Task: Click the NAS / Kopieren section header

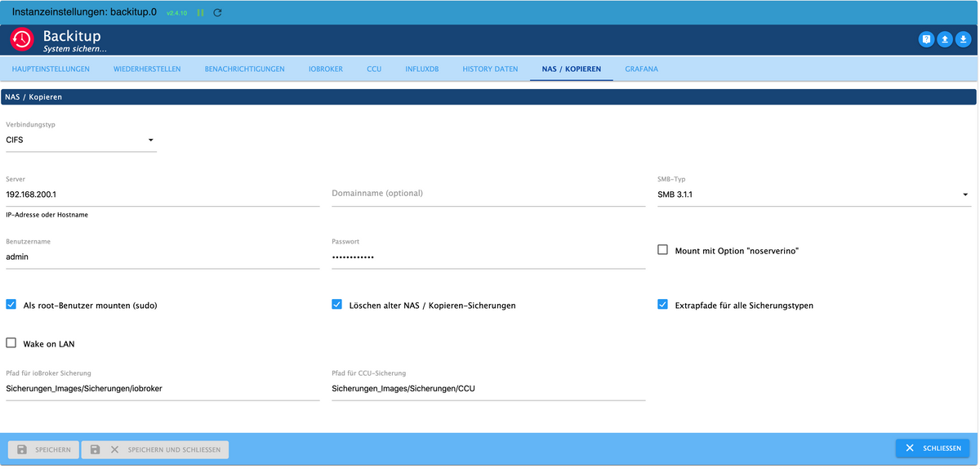Action: 489,96
